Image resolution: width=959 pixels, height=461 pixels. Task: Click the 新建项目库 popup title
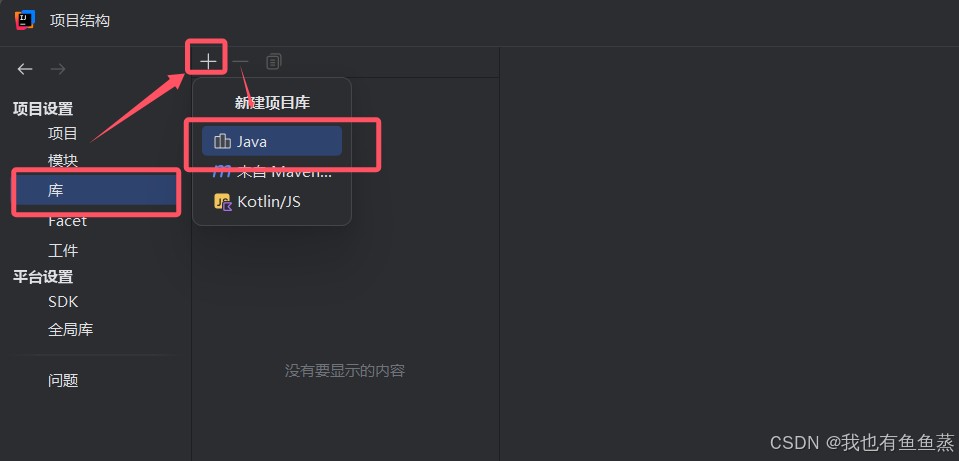point(272,103)
